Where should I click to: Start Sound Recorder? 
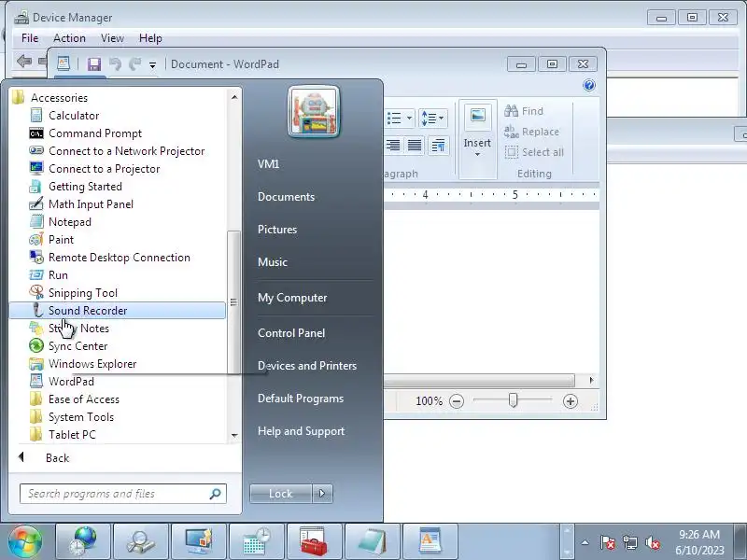(x=118, y=311)
